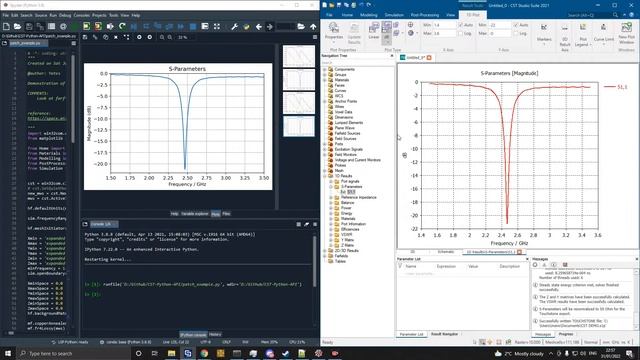This screenshot has height=360, width=640.
Task: Expand Components in CST Navigation Tree
Action: [325, 69]
